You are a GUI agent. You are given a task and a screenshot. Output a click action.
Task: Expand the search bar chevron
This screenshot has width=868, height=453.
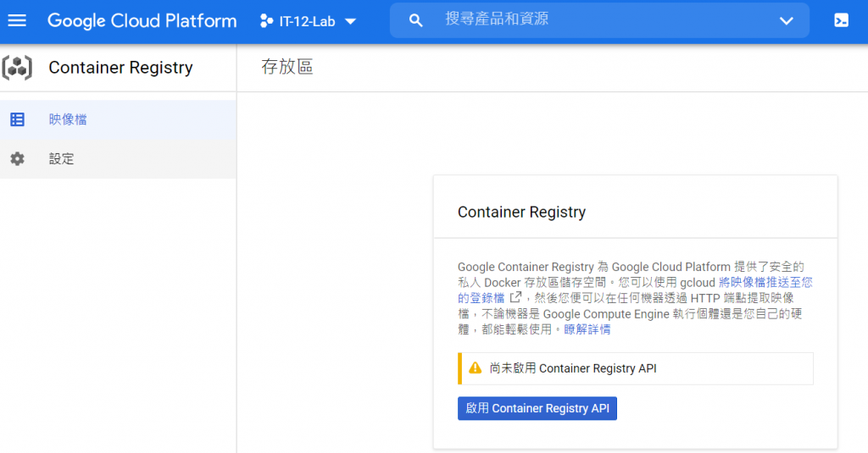[786, 21]
